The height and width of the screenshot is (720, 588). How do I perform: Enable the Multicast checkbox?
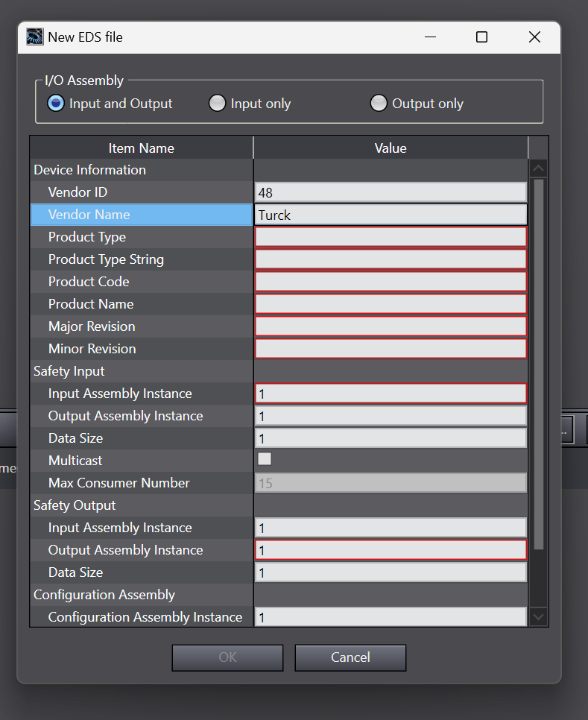point(265,459)
